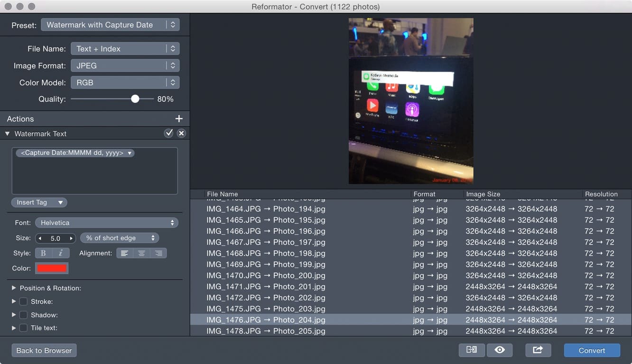
Task: Enable the Stroke checkbox
Action: tap(23, 301)
